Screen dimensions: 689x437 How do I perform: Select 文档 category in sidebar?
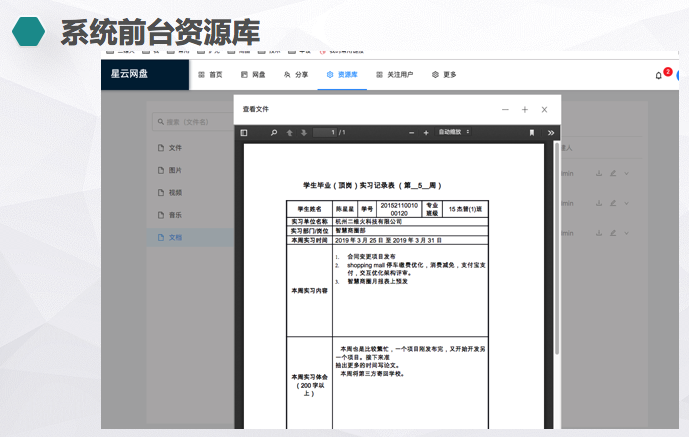[190, 238]
